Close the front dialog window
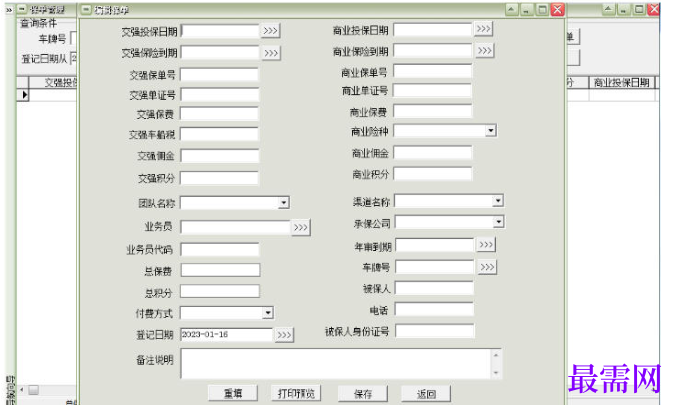 coord(557,10)
